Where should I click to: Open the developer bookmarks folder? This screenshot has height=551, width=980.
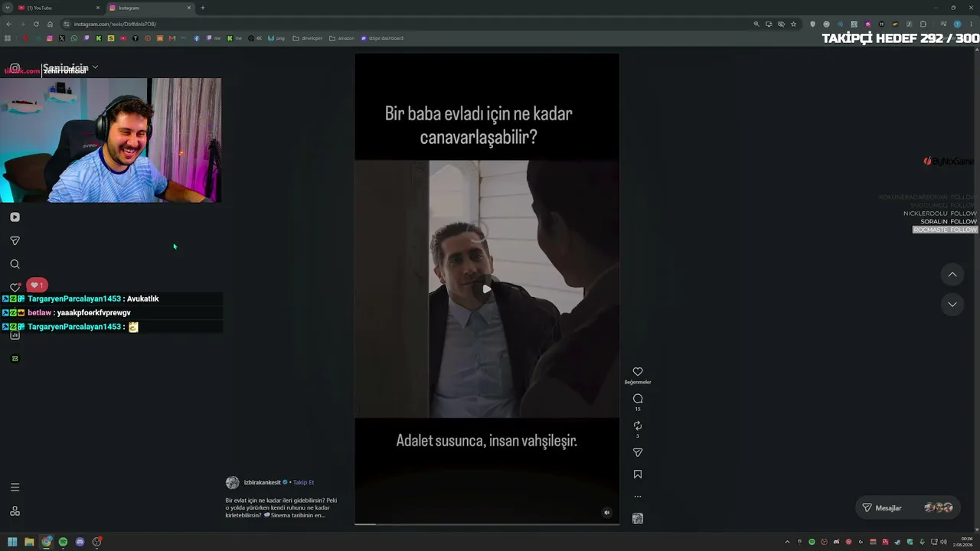coord(308,38)
